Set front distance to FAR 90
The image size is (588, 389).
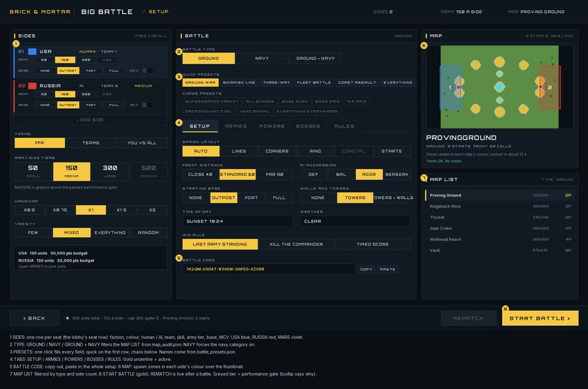(274, 175)
